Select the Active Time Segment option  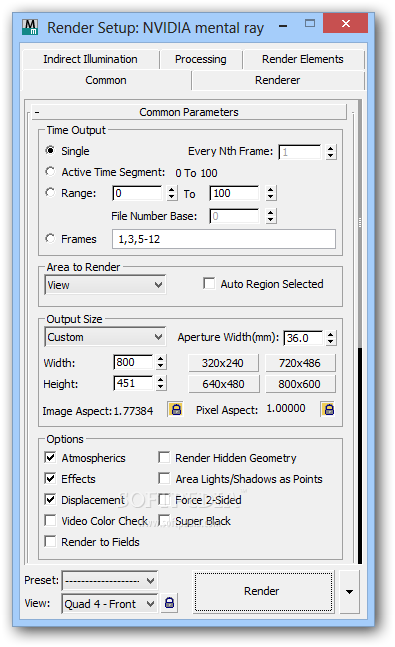[50, 171]
